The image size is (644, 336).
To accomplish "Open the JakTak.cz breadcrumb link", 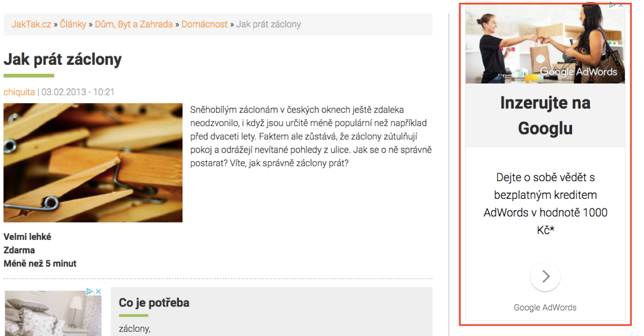I will 31,24.
